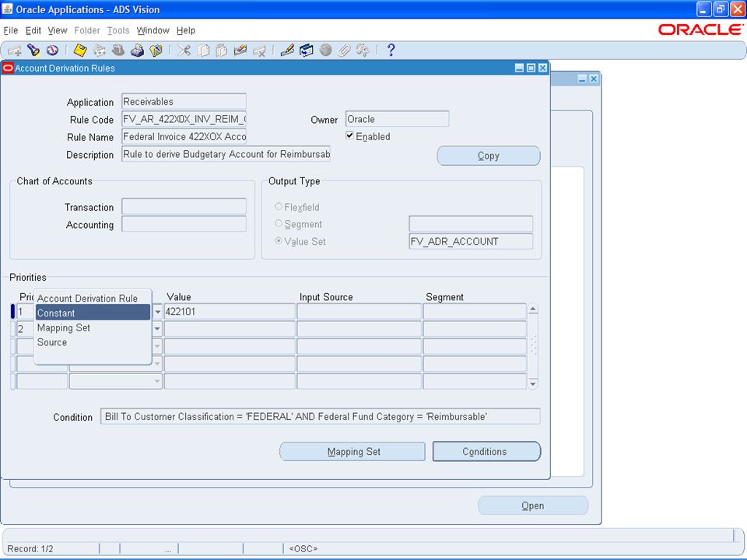Click the Zoom toolbar icon
747x560 pixels.
tap(307, 50)
